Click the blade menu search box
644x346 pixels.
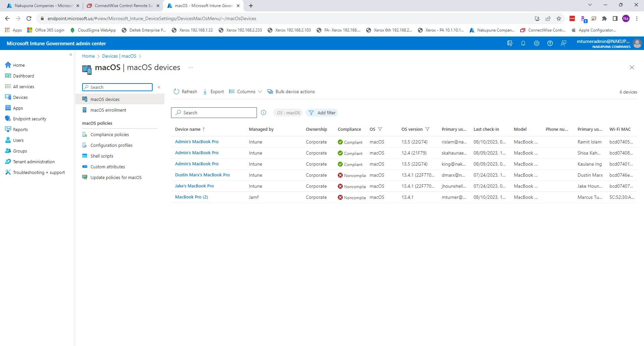tap(117, 87)
